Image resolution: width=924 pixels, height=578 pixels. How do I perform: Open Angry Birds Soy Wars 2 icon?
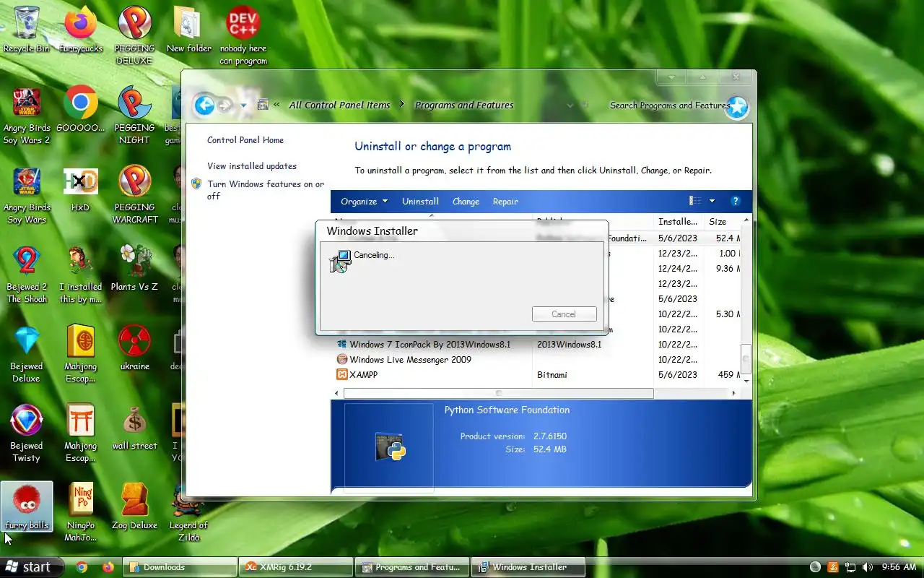click(27, 116)
